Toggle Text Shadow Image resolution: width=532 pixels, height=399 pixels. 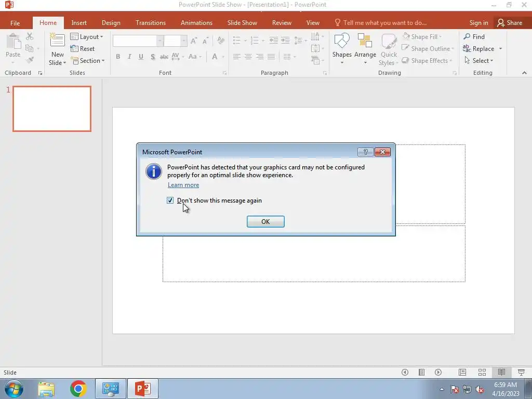153,57
